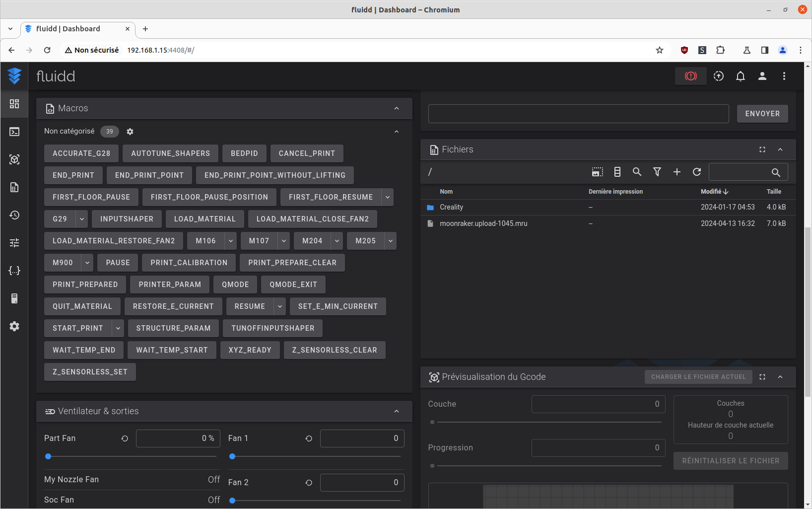Open M106 macro parameters dropdown
The image size is (812, 509).
point(231,241)
